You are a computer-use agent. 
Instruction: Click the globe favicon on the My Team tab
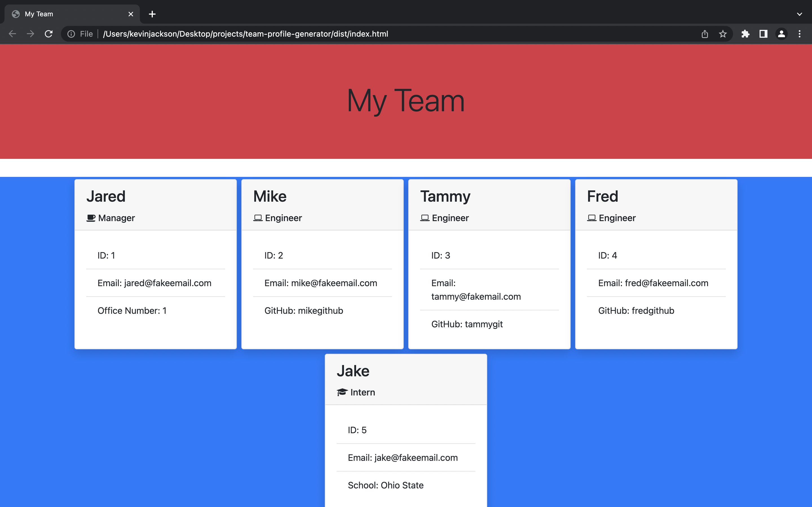pyautogui.click(x=16, y=14)
